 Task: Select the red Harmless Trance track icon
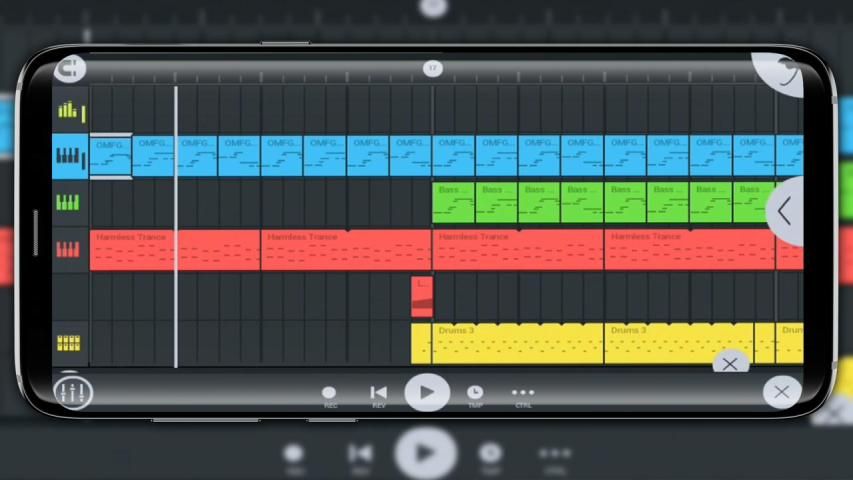(x=68, y=249)
